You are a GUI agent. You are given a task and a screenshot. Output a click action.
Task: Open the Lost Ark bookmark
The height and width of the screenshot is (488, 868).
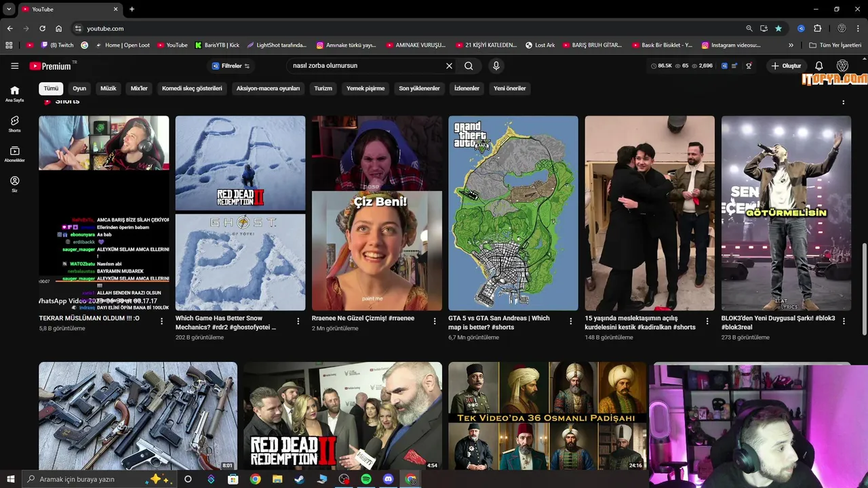point(540,45)
